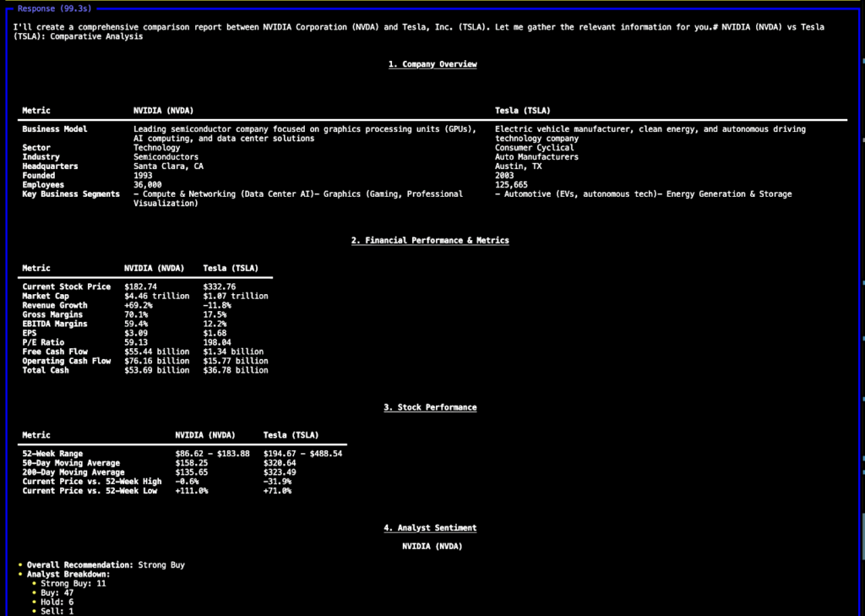
Task: Click the "$194.67 - $488.54" range value
Action: (x=303, y=454)
